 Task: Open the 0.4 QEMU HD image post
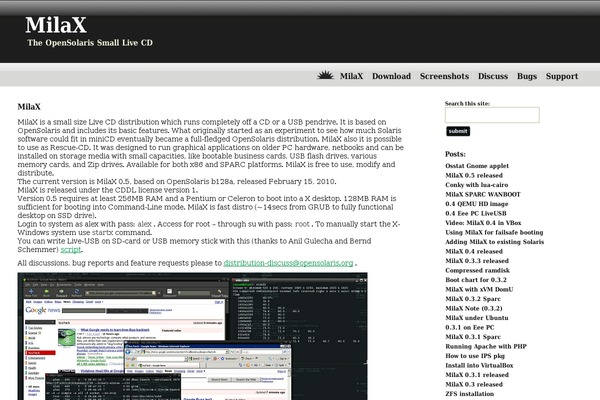click(x=476, y=204)
